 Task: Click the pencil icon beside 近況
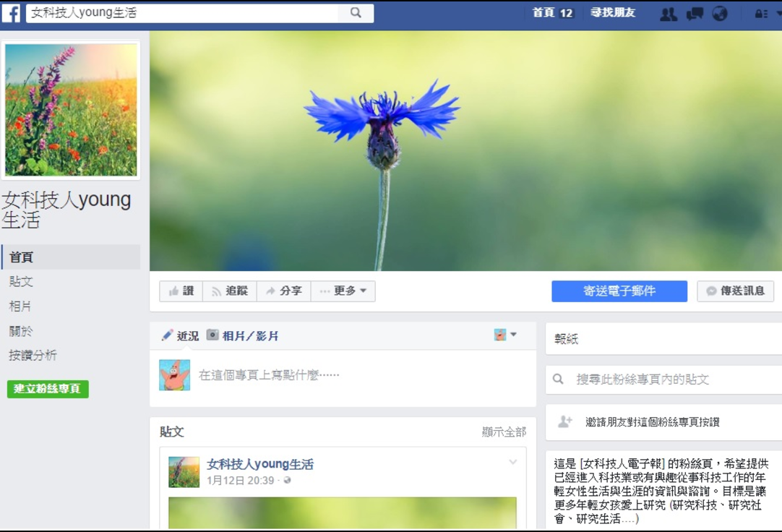coord(167,335)
